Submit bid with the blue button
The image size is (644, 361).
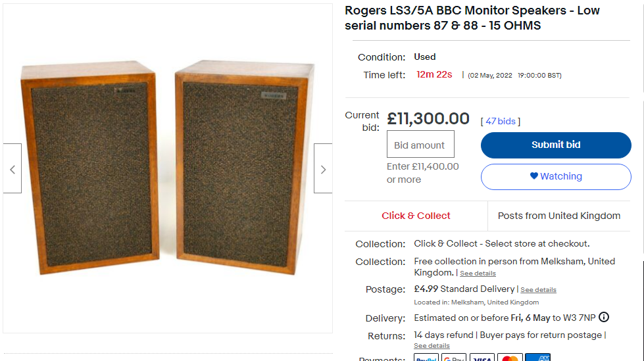556,145
